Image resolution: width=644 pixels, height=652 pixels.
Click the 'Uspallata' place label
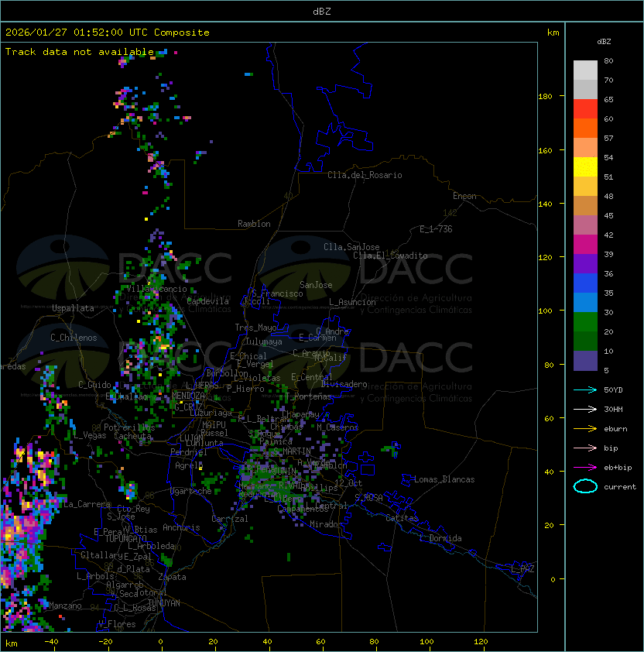73,308
